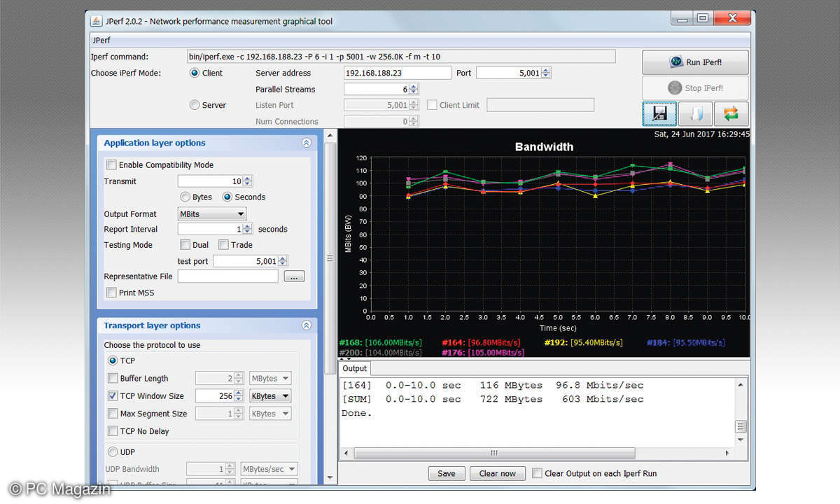Select the Seconds radio button
840x504 pixels.
tap(227, 197)
